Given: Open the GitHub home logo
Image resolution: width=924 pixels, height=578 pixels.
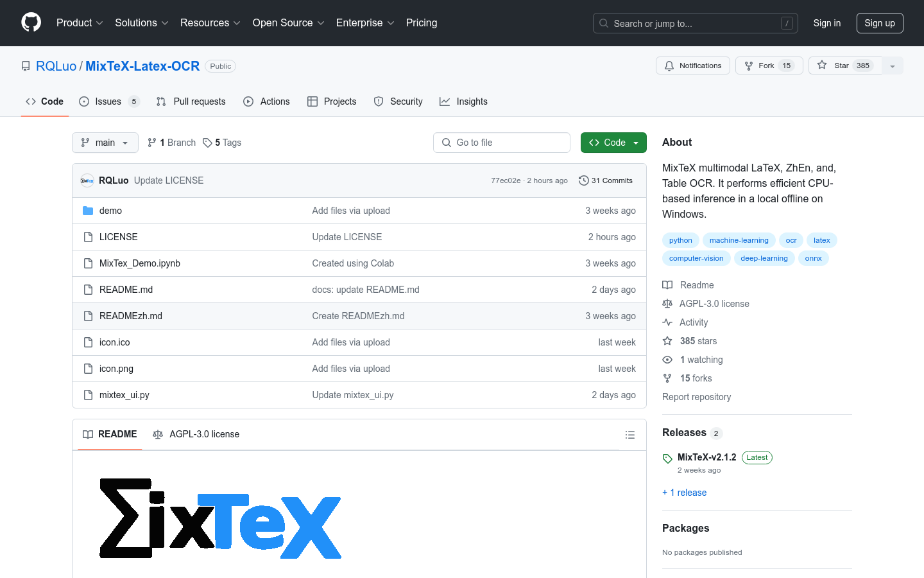Looking at the screenshot, I should (31, 22).
